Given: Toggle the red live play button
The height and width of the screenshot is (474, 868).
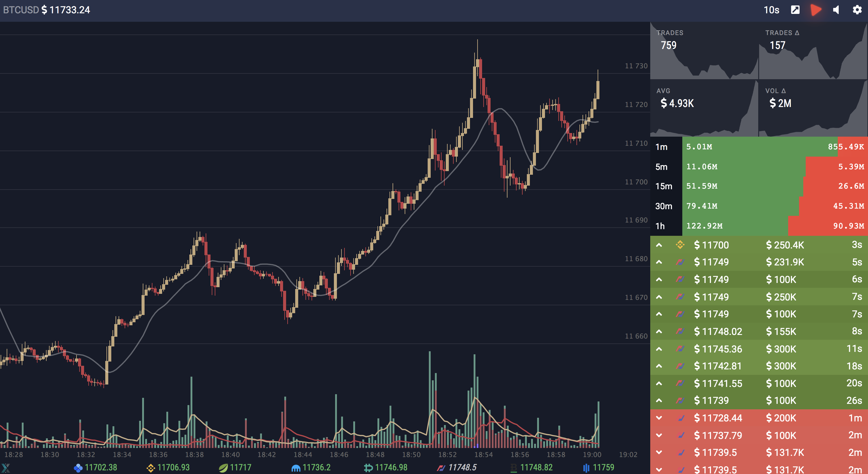Looking at the screenshot, I should pos(816,10).
